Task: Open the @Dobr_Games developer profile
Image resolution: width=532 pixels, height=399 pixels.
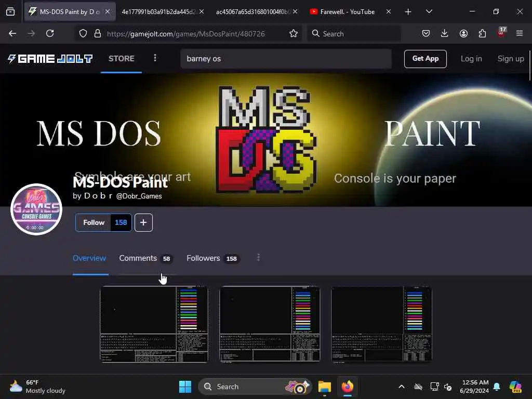Action: click(x=139, y=196)
